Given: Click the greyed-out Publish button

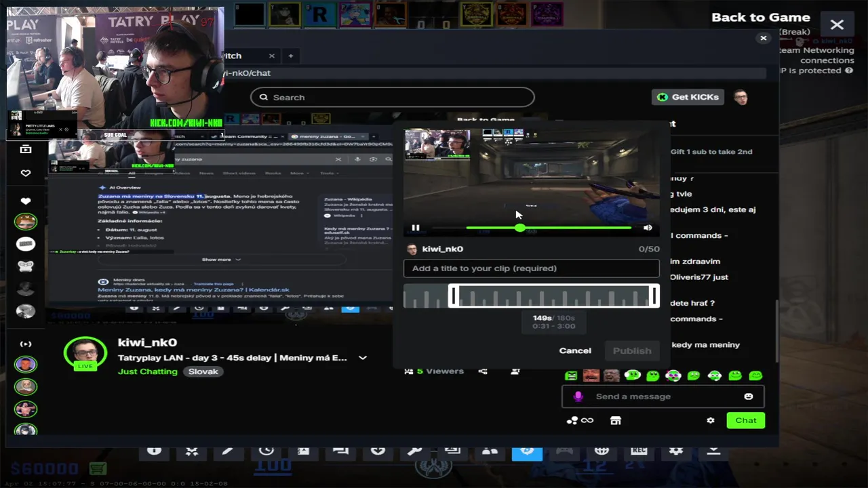Looking at the screenshot, I should [x=632, y=350].
